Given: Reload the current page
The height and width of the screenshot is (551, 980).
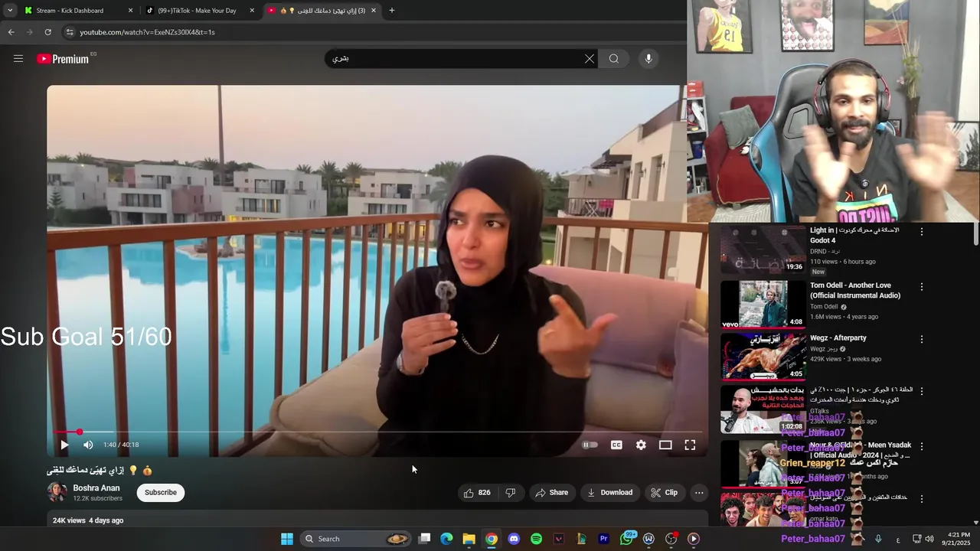Looking at the screenshot, I should click(x=47, y=32).
